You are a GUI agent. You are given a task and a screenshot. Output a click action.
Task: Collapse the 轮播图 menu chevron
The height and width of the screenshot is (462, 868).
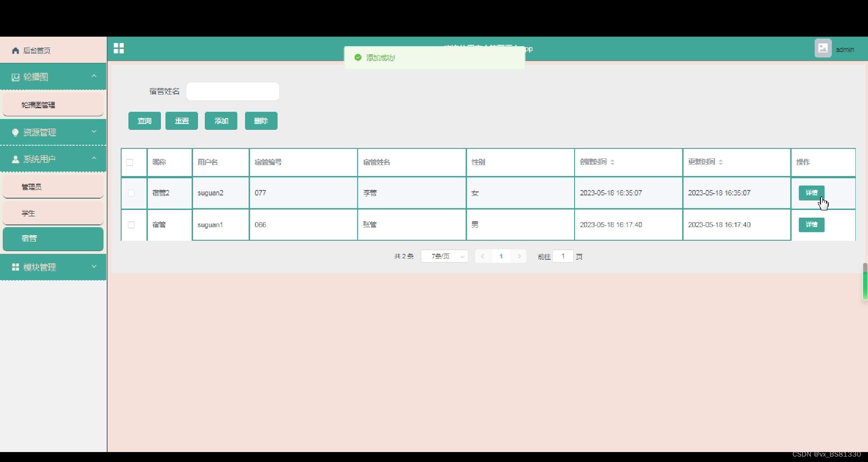pos(94,76)
